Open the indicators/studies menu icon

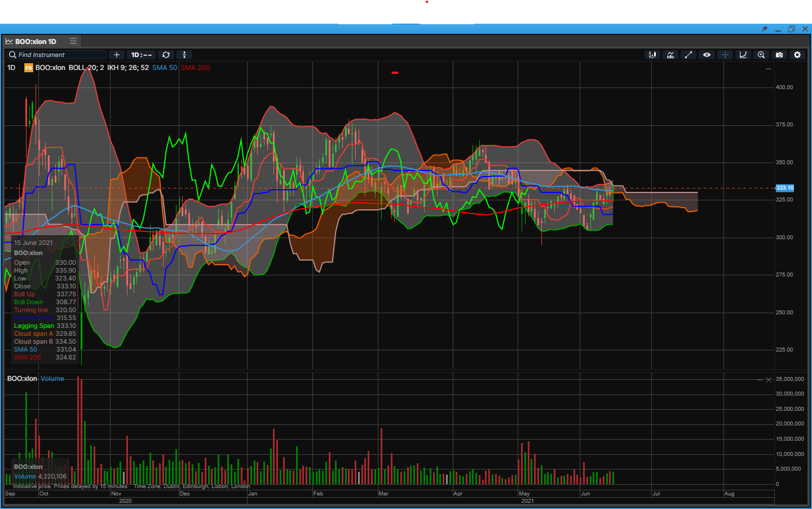pos(670,55)
